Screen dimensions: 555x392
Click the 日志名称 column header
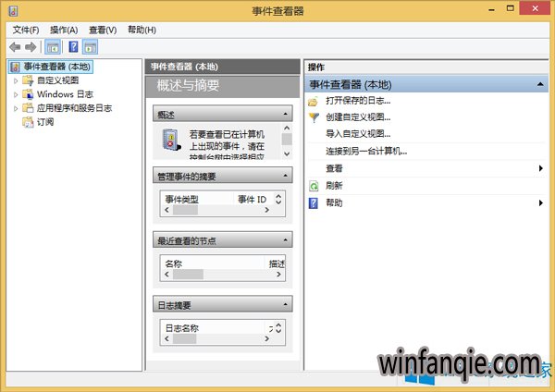click(x=182, y=328)
